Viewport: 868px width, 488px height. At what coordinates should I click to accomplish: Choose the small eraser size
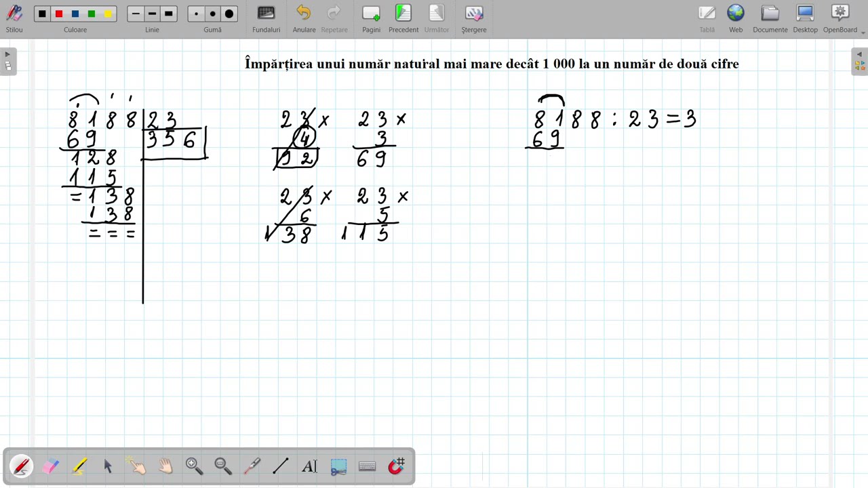coord(197,14)
